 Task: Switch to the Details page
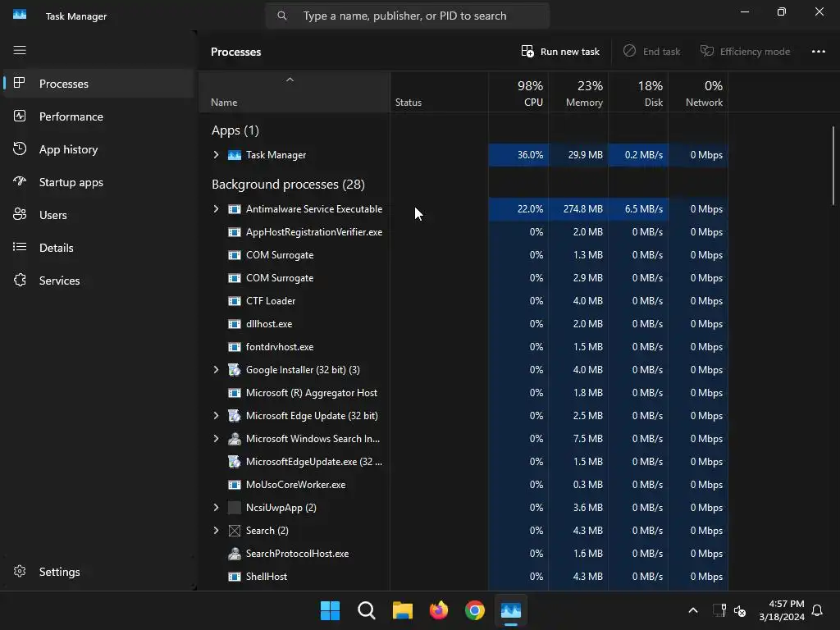pos(98,248)
